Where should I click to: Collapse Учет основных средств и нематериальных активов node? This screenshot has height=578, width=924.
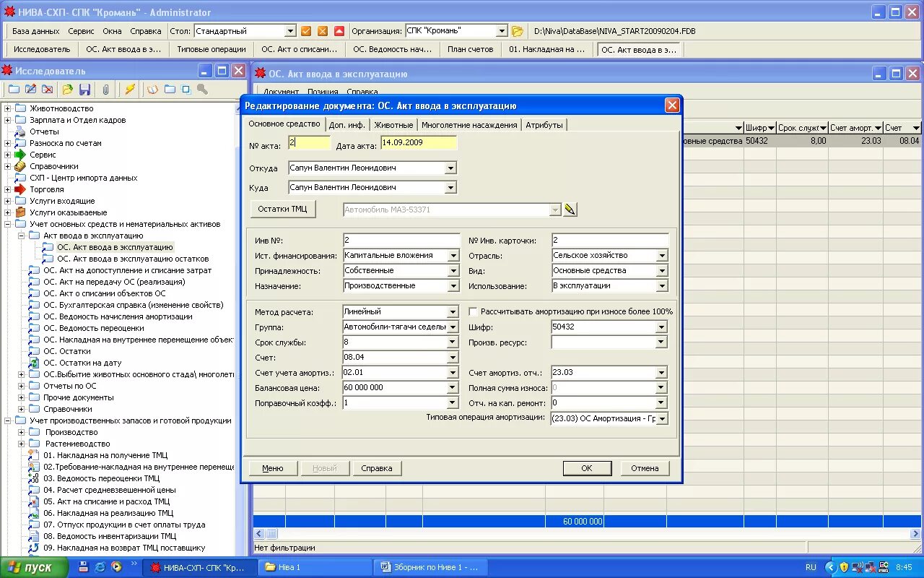[x=8, y=224]
